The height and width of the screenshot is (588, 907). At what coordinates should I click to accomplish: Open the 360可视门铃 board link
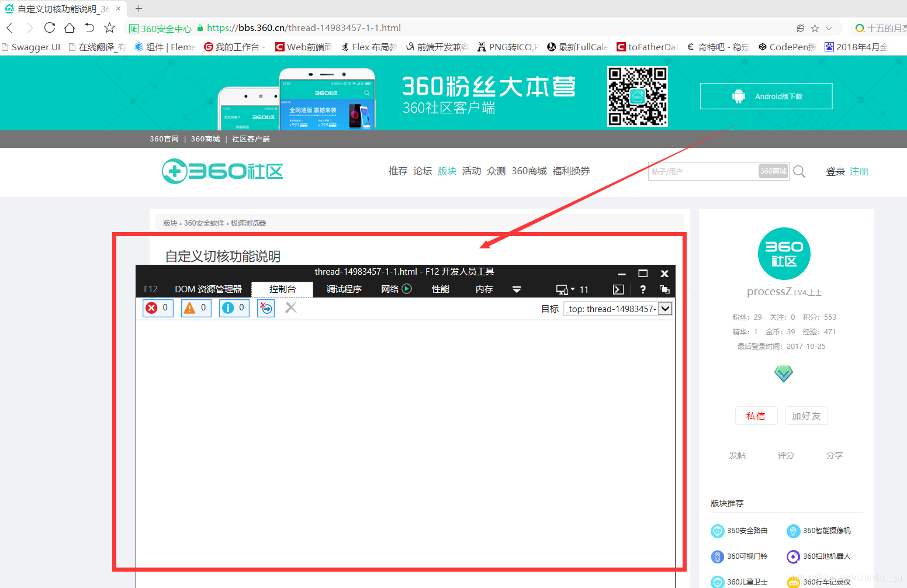tap(740, 556)
